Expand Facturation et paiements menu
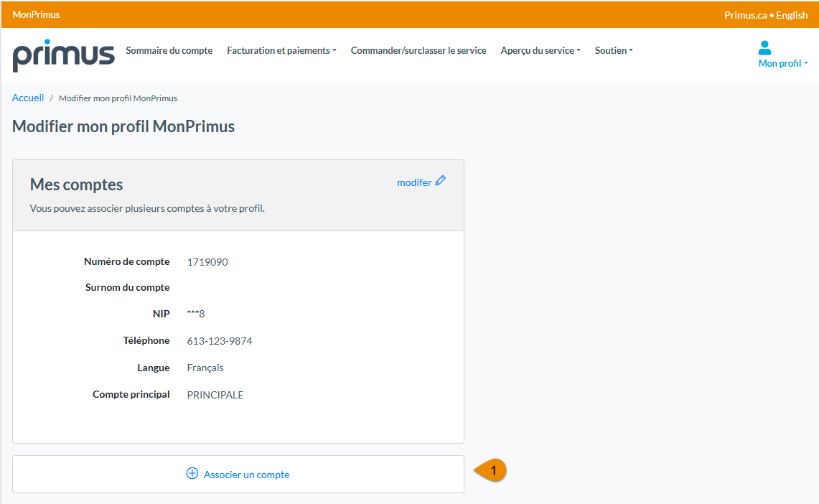Image resolution: width=819 pixels, height=504 pixels. pyautogui.click(x=281, y=51)
